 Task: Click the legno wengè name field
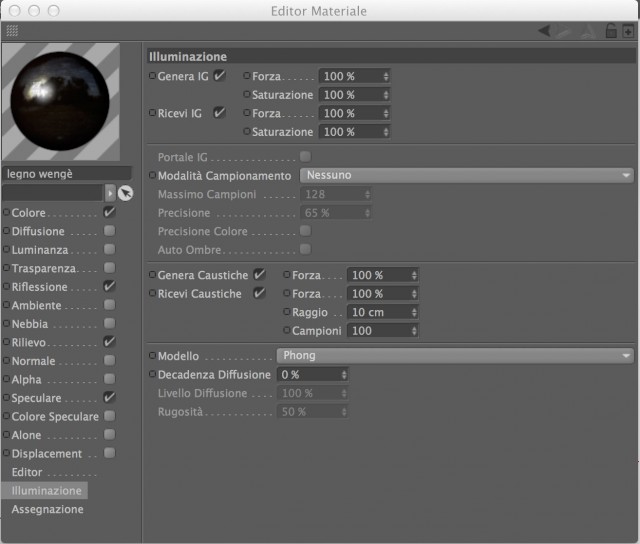[x=67, y=174]
